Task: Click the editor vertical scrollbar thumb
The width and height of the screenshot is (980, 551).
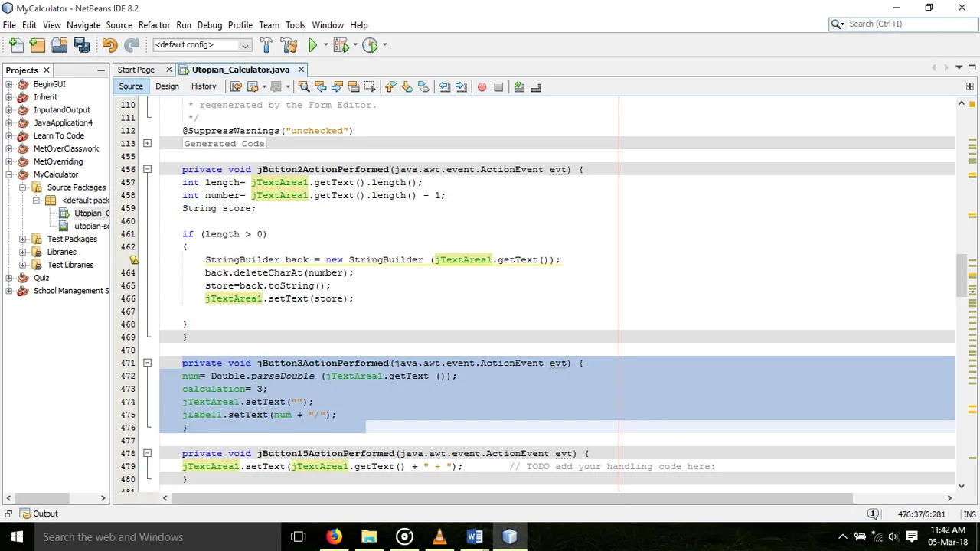Action: click(961, 275)
